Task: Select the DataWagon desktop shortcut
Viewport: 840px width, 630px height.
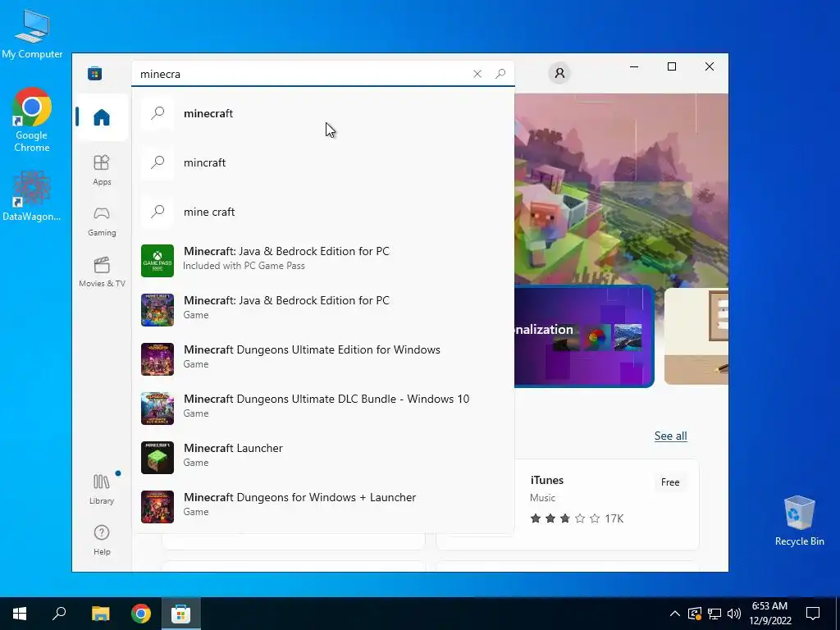Action: (x=32, y=196)
